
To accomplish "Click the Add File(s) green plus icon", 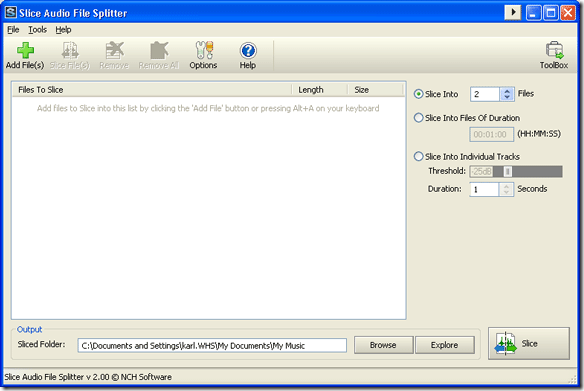I will (25, 50).
